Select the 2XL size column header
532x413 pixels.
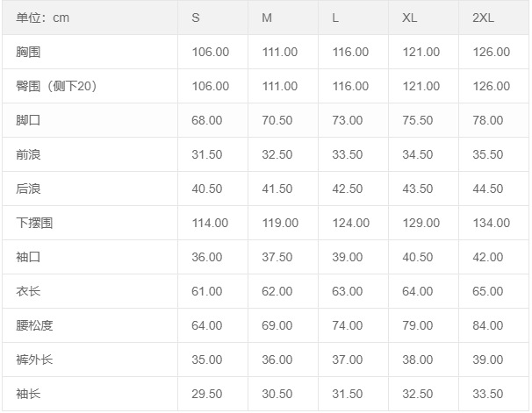click(x=484, y=18)
